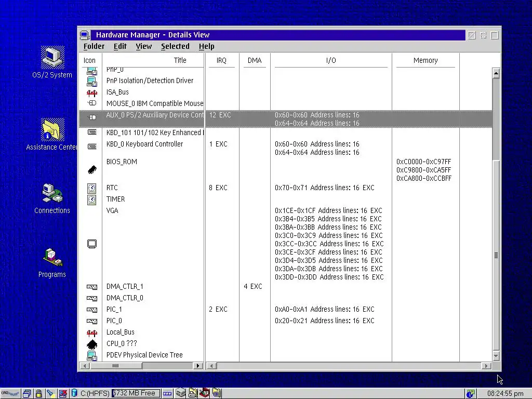Click the vertical scrollbar up arrow
Image resolution: width=532 pixels, height=399 pixels.
pyautogui.click(x=496, y=73)
